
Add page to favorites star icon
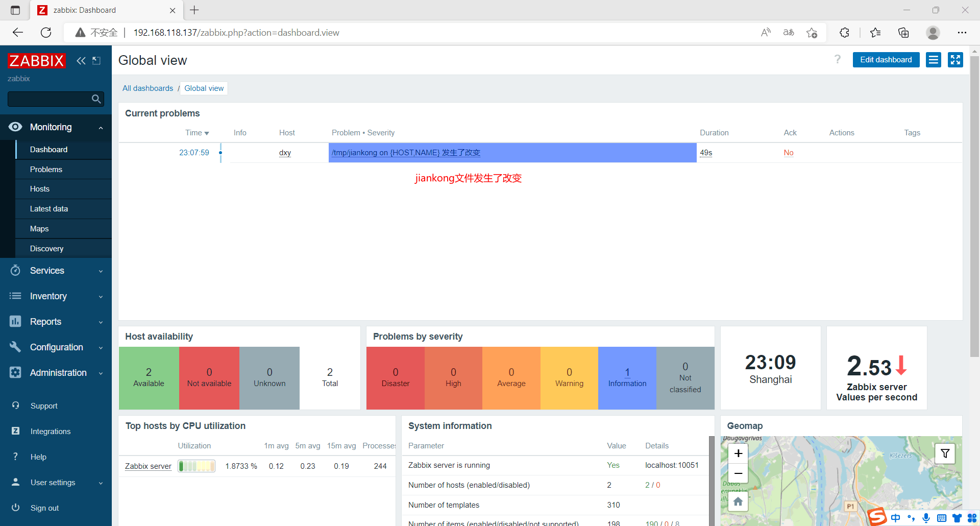[812, 33]
